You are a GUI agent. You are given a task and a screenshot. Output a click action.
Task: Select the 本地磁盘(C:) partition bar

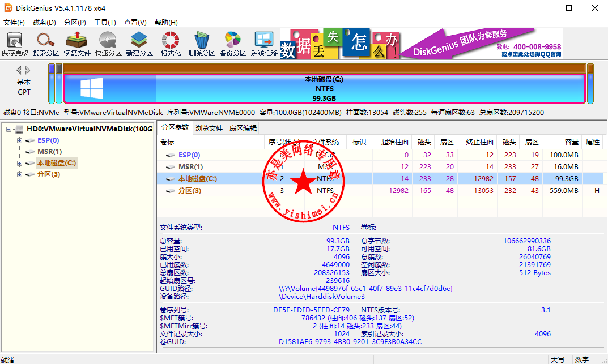324,89
